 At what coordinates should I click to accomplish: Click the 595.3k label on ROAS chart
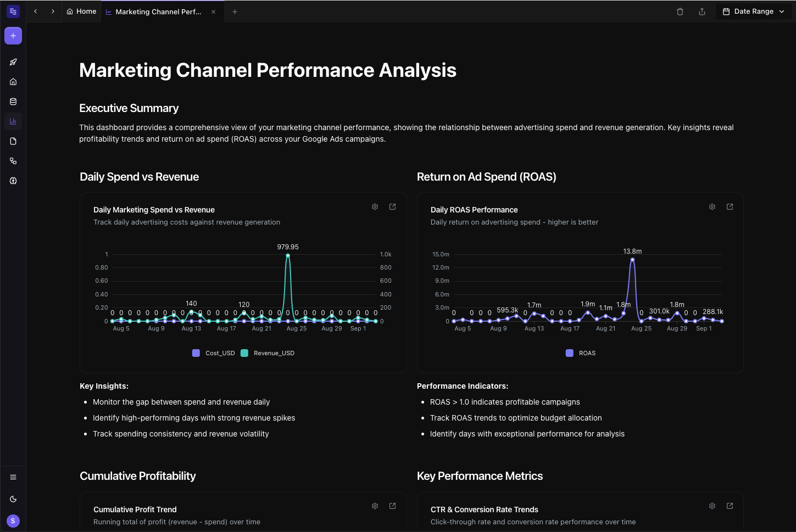coord(508,310)
